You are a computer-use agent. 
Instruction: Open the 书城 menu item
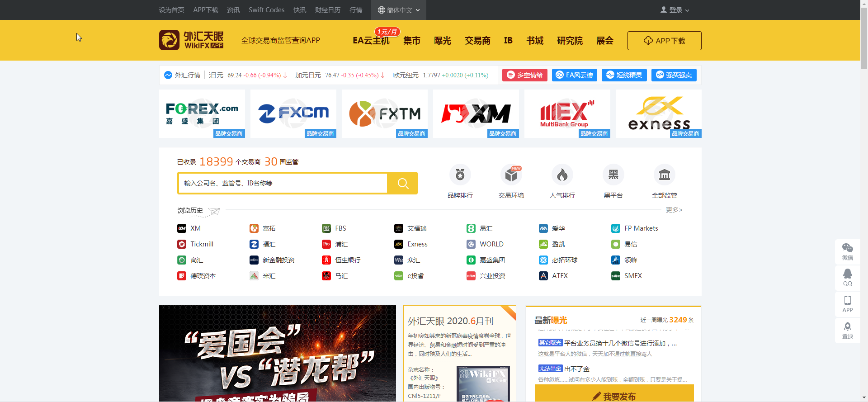tap(535, 41)
